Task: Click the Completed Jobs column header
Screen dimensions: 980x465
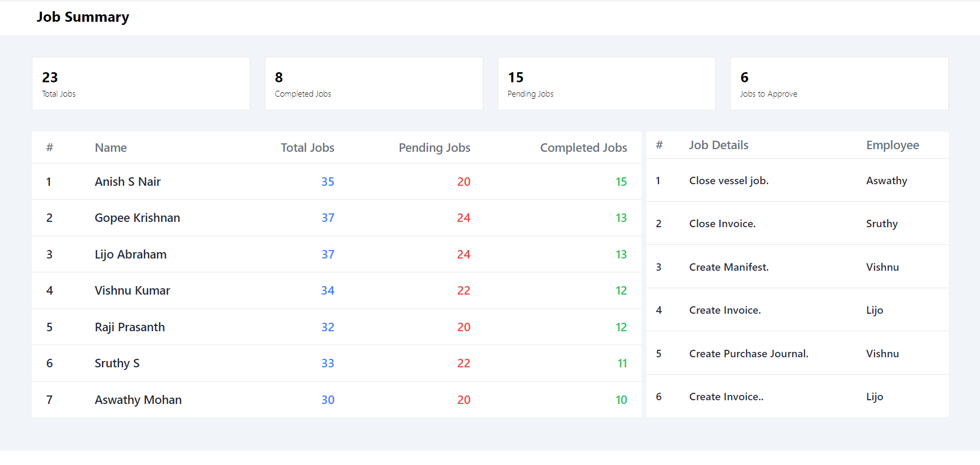Action: pyautogui.click(x=584, y=148)
